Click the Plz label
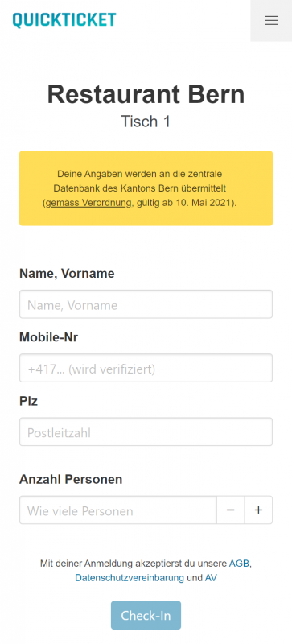292x644 pixels. click(x=28, y=401)
